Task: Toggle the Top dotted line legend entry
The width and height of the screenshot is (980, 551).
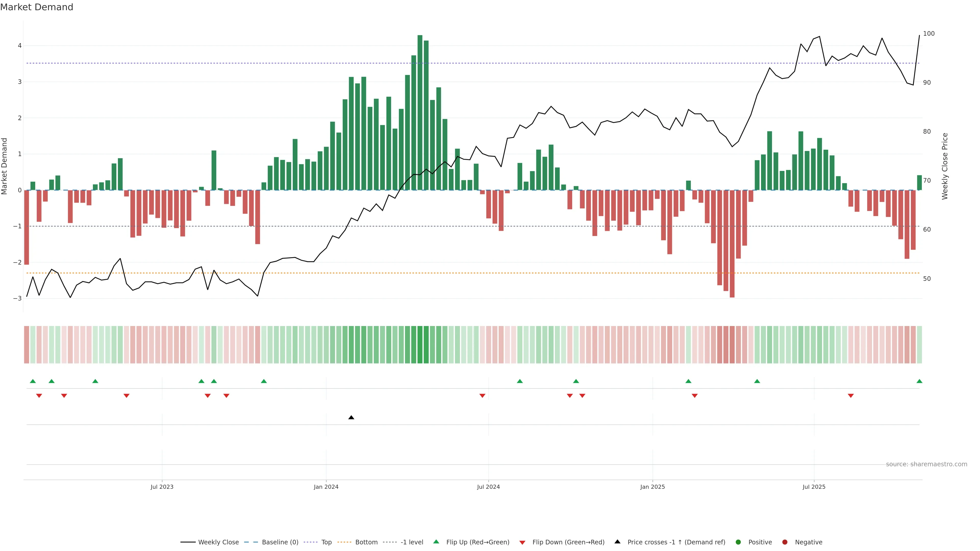Action: (x=326, y=542)
